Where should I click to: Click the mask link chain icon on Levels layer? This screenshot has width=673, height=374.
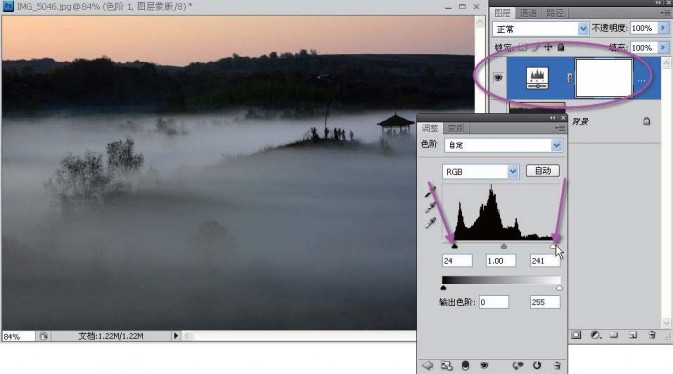pyautogui.click(x=570, y=78)
